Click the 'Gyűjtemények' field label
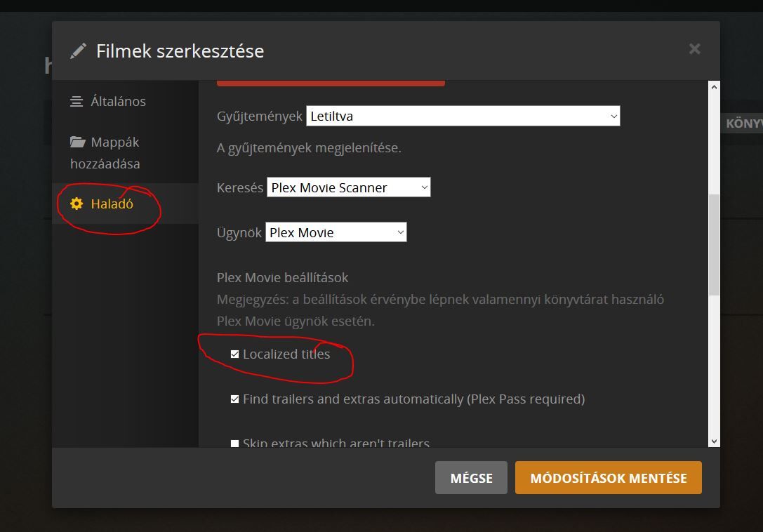This screenshot has height=532, width=763. click(259, 117)
